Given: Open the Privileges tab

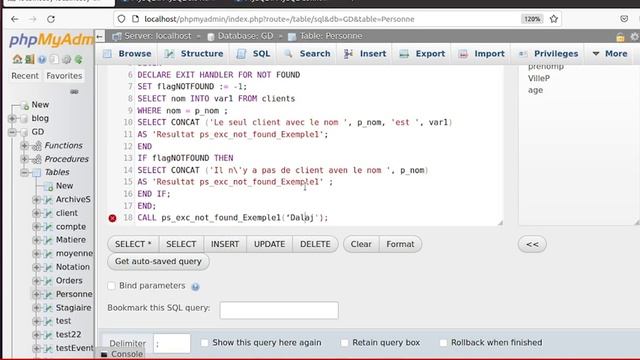Looking at the screenshot, I should pos(548,54).
